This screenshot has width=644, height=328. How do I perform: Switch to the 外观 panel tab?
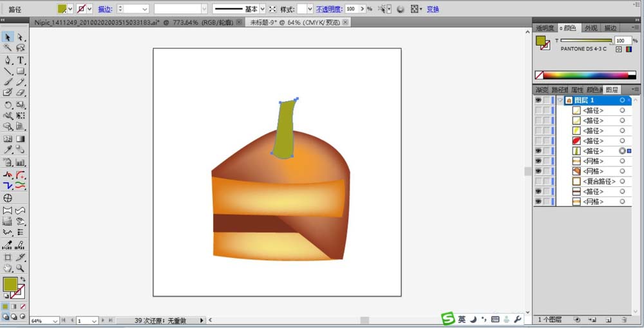(x=591, y=28)
